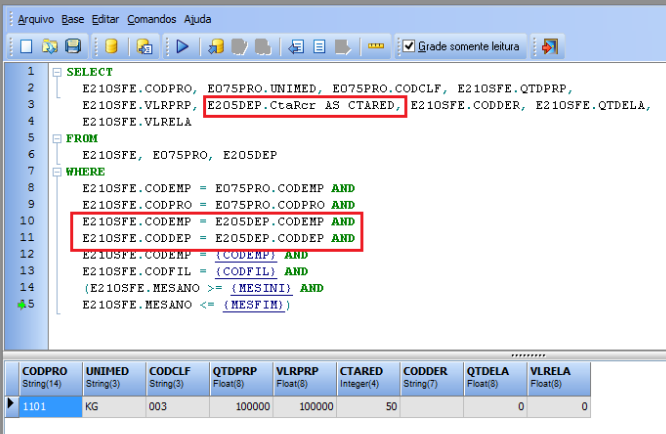Click the empty CODDER cell in the grid row
This screenshot has width=666, height=434.
(x=431, y=406)
